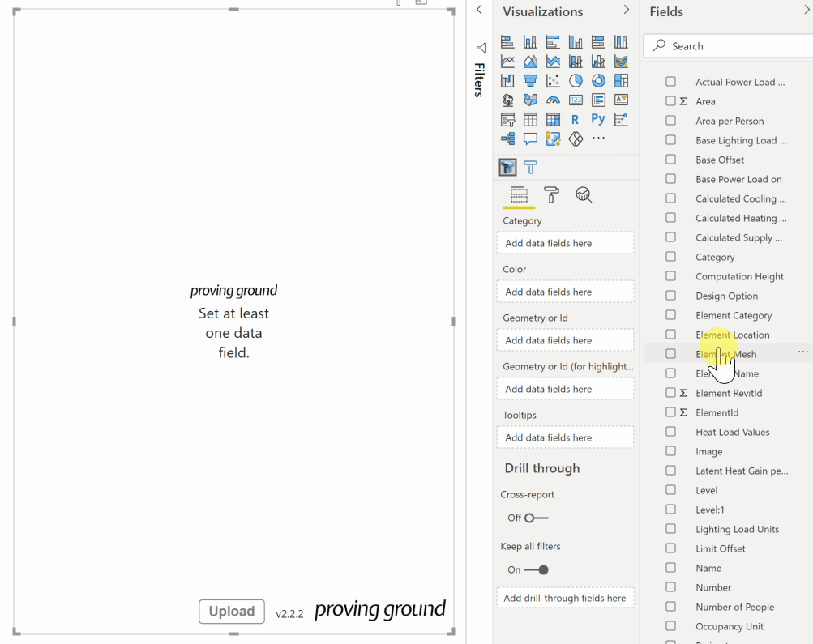The height and width of the screenshot is (644, 813).
Task: Switch to the Analytics magnifier tab
Action: tap(584, 195)
